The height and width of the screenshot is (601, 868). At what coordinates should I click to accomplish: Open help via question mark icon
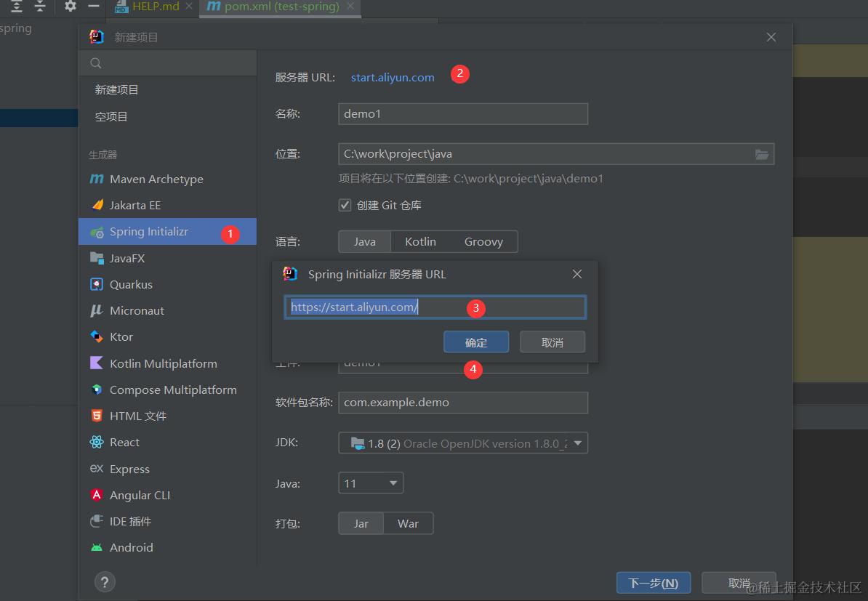click(x=105, y=581)
